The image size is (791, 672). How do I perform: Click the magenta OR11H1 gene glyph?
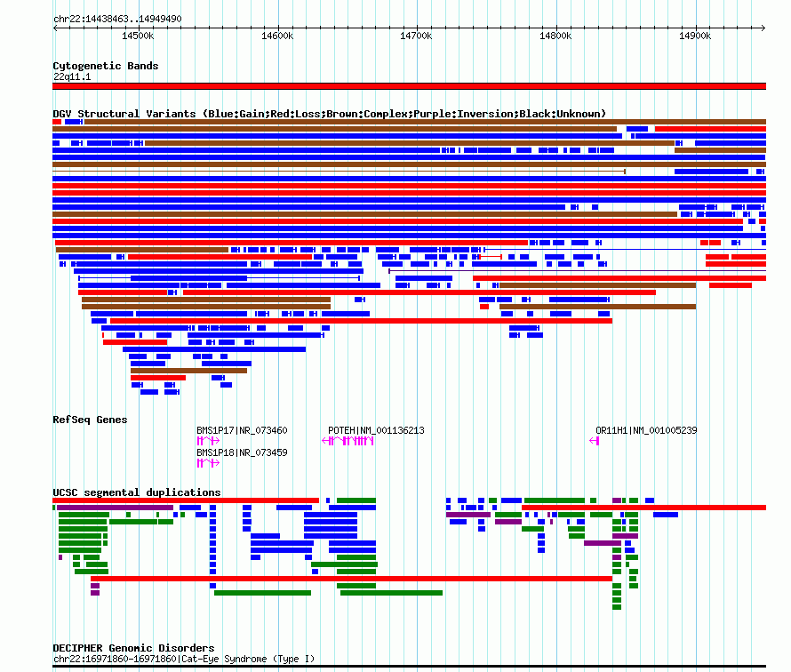595,441
